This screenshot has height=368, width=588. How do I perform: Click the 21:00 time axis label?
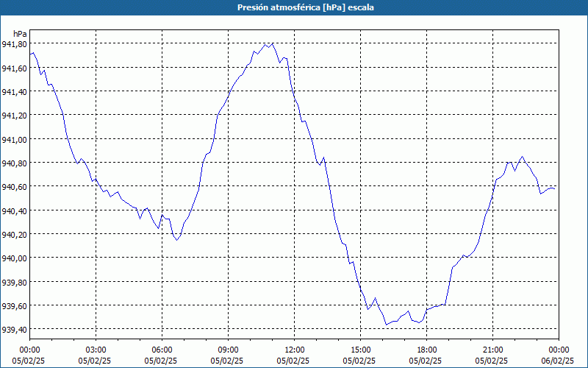point(492,350)
